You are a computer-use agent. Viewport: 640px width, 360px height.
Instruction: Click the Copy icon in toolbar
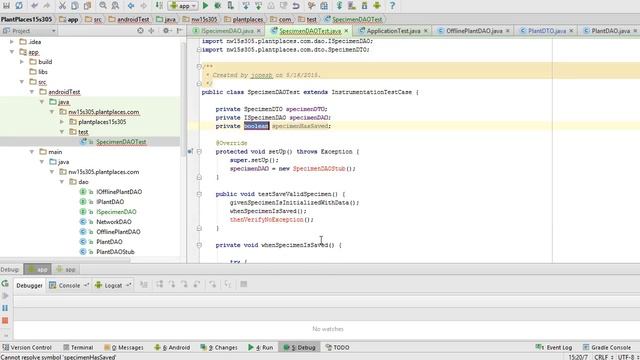(x=75, y=5)
